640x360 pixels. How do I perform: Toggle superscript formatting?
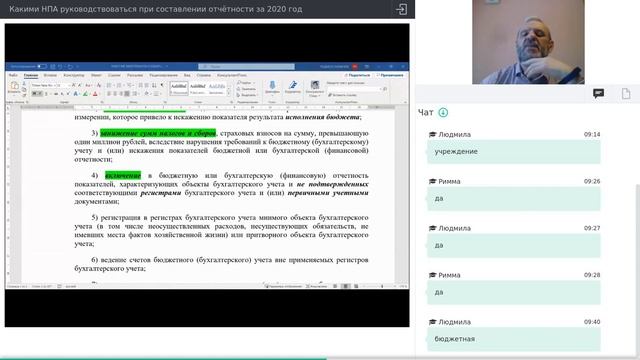[68, 93]
